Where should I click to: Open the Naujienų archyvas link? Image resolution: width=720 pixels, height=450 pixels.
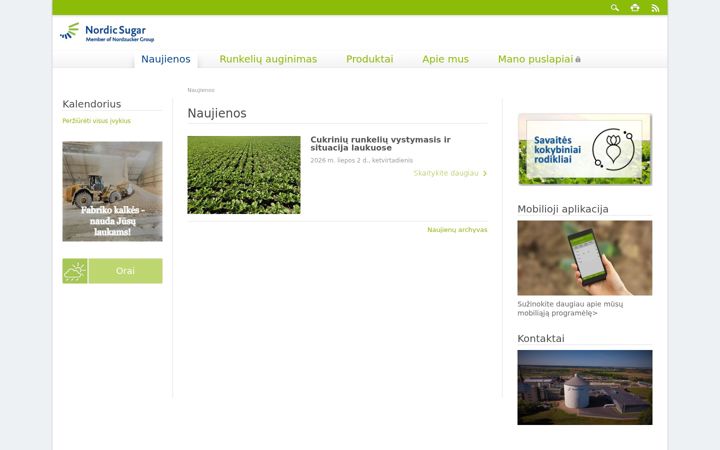(x=457, y=230)
